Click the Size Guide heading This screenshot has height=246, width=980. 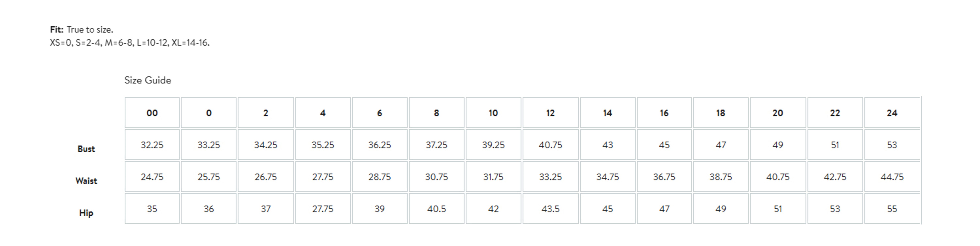148,80
